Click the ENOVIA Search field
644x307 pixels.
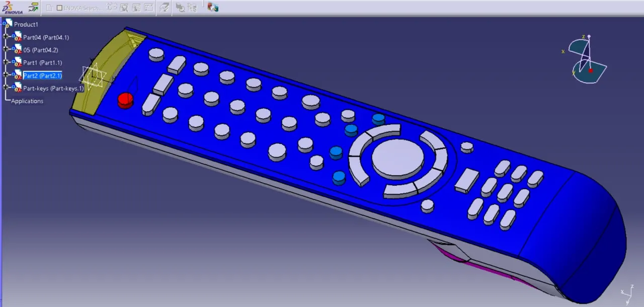(x=82, y=8)
